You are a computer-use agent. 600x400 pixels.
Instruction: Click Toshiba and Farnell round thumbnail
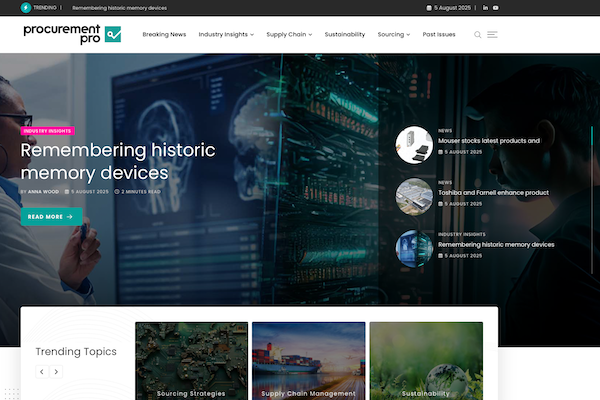pyautogui.click(x=414, y=197)
